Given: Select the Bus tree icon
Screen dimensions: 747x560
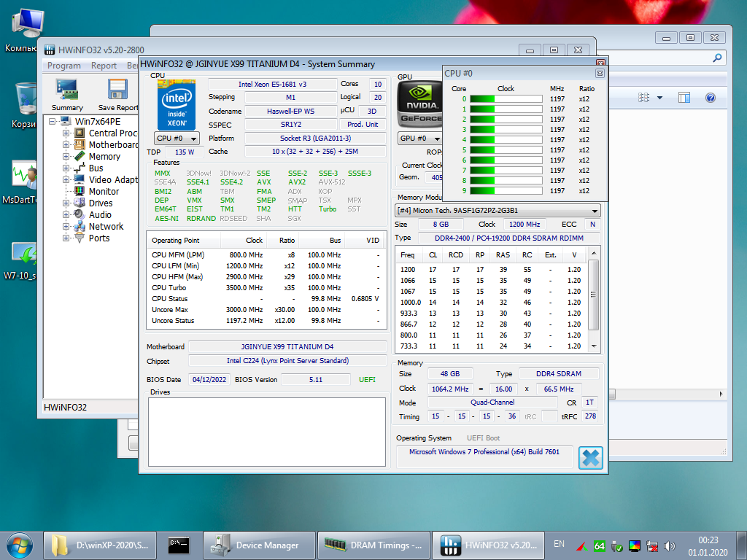Looking at the screenshot, I should click(x=80, y=168).
